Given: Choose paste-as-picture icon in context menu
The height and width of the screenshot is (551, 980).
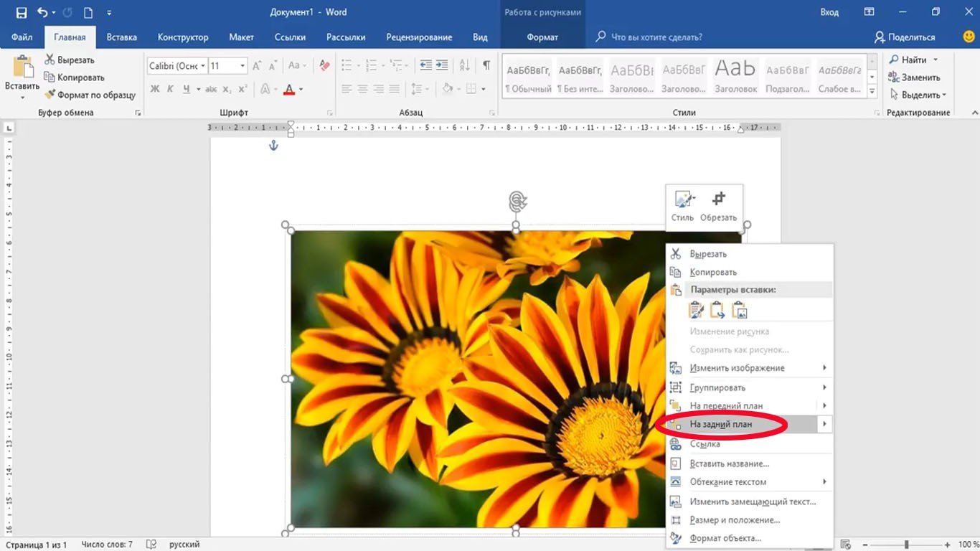Looking at the screenshot, I should (740, 310).
